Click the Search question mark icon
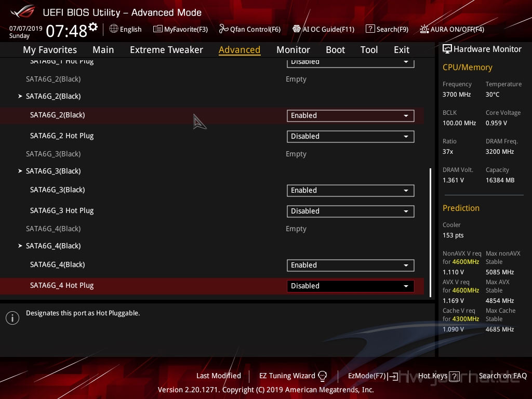This screenshot has height=399, width=532. [370, 29]
